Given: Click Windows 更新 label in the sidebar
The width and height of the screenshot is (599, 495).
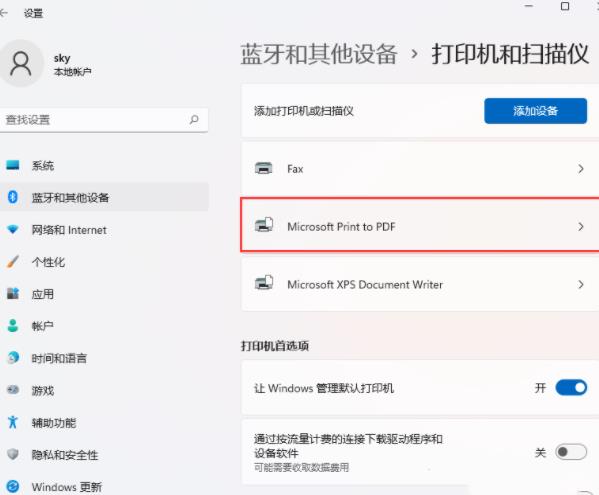Looking at the screenshot, I should coord(67,487).
